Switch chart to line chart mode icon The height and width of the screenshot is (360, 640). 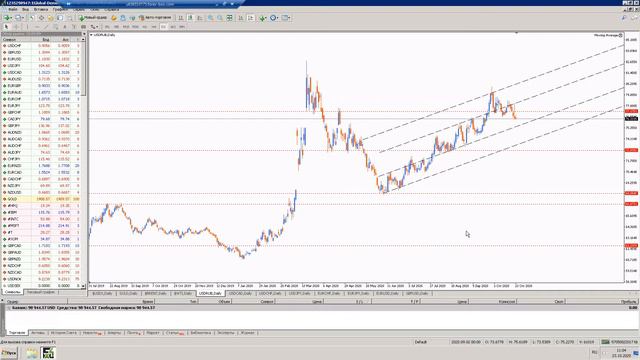pos(200,18)
